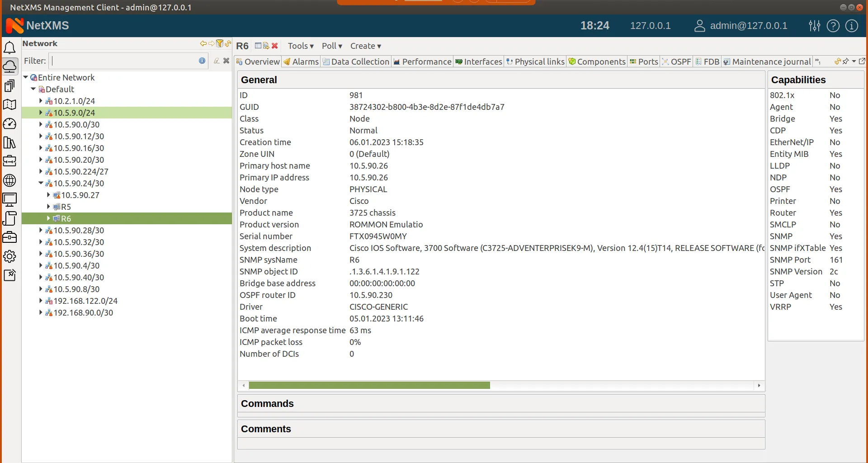Image resolution: width=868 pixels, height=463 pixels.
Task: Open object details in new window icon
Action: (863, 61)
